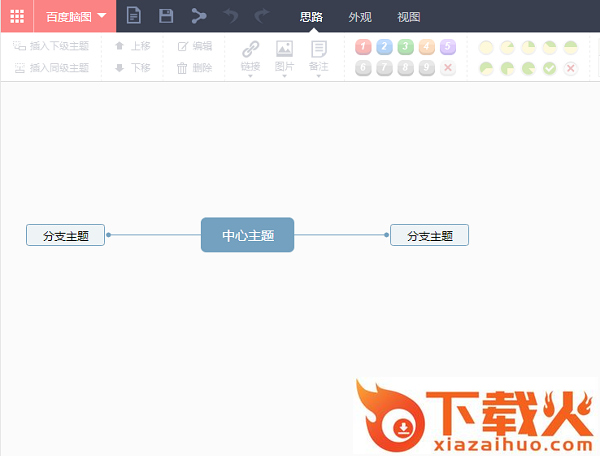Set priority 2 blue badge
Screen dimensions: 600x456
(384, 47)
